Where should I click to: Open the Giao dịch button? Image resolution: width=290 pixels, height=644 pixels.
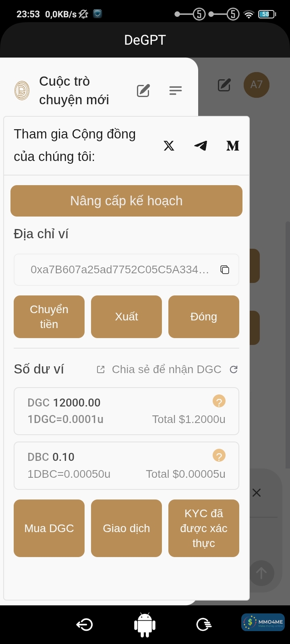[x=126, y=528]
